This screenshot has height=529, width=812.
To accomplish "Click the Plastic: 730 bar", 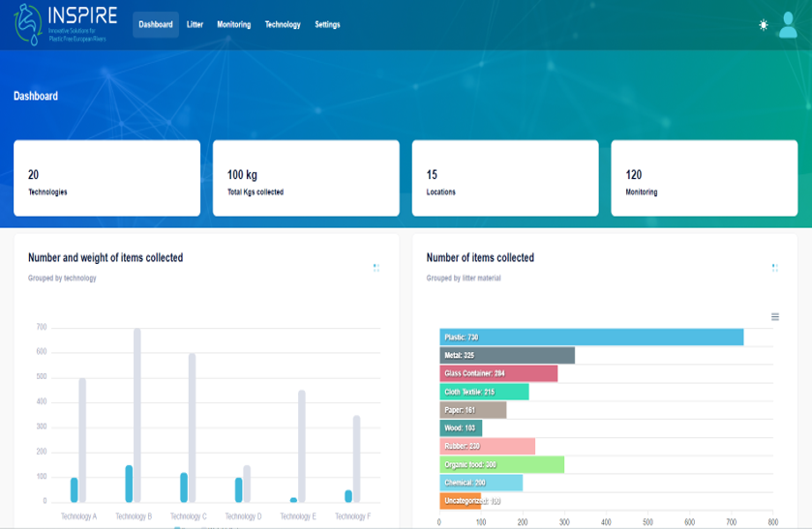I will (590, 337).
